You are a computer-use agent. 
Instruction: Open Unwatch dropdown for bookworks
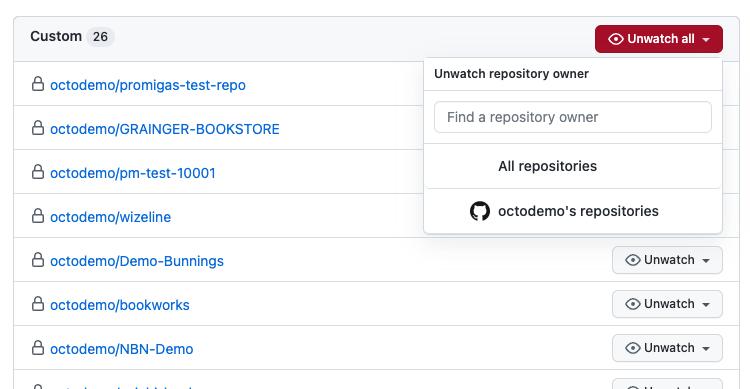667,304
